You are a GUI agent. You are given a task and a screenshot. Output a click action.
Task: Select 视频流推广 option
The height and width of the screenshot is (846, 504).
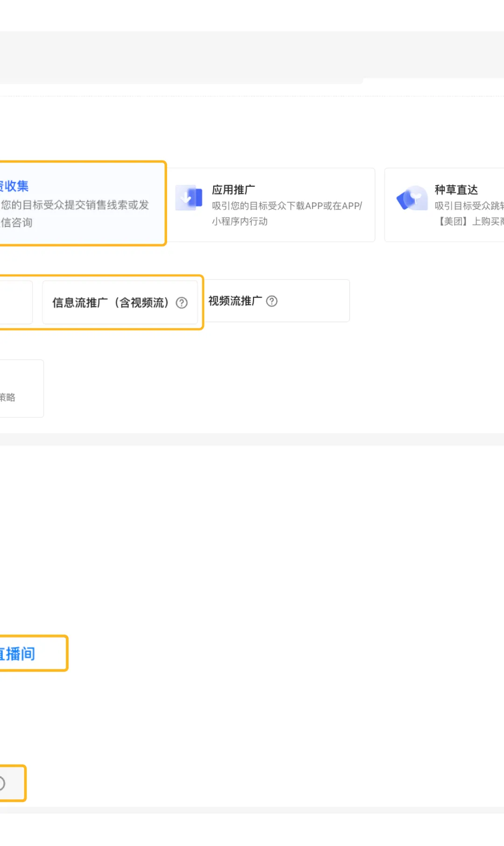click(x=278, y=301)
